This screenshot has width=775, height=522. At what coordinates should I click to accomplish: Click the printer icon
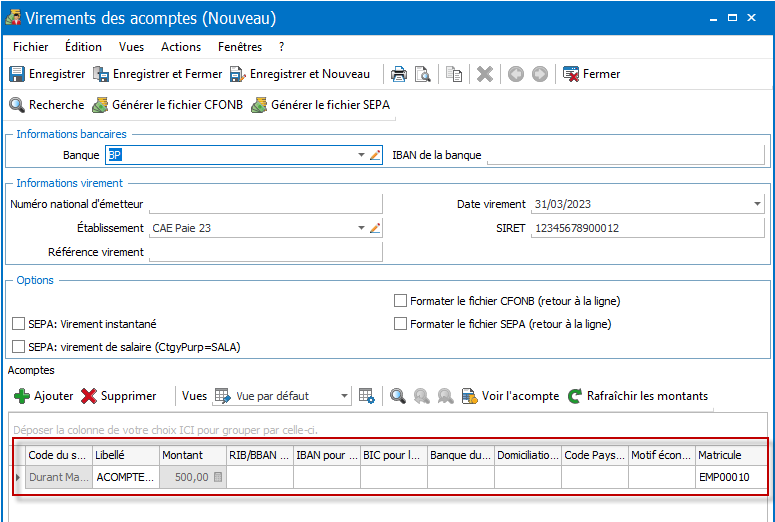pos(399,74)
